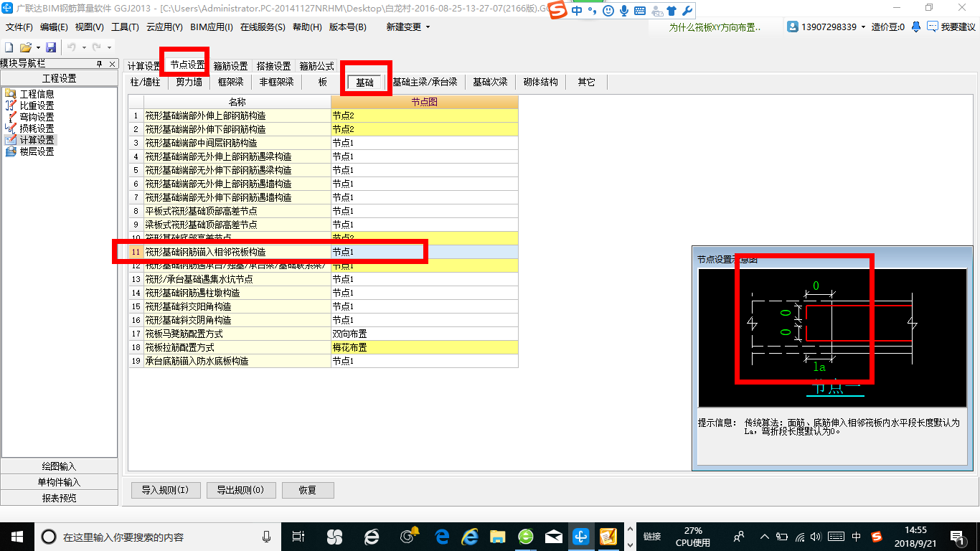Open the 单构件输入 module
This screenshot has height=551, width=980.
pos(60,482)
